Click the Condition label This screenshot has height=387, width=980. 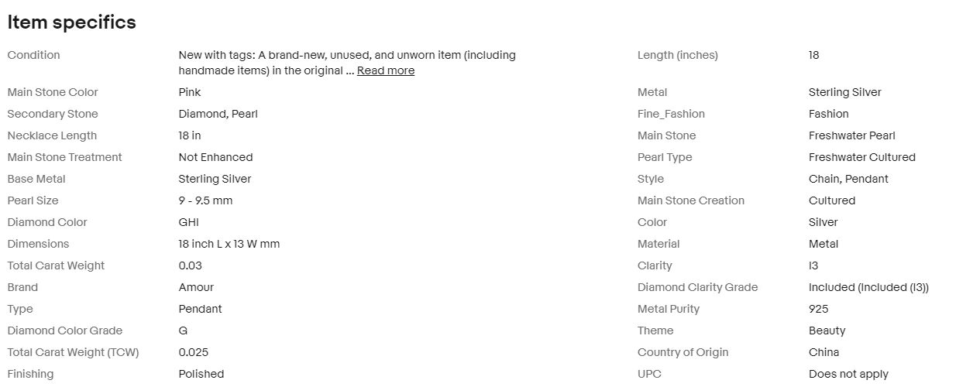point(33,55)
